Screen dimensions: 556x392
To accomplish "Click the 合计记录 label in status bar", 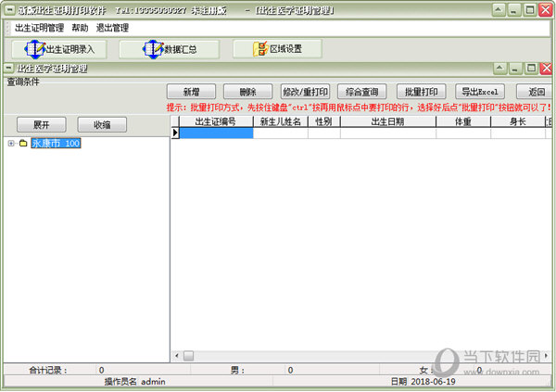I will click(x=48, y=371).
